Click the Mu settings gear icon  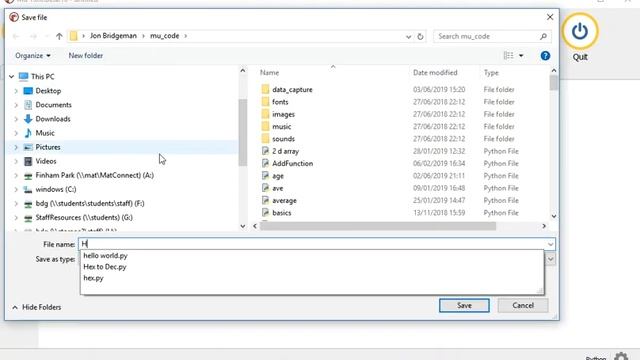[x=621, y=356]
